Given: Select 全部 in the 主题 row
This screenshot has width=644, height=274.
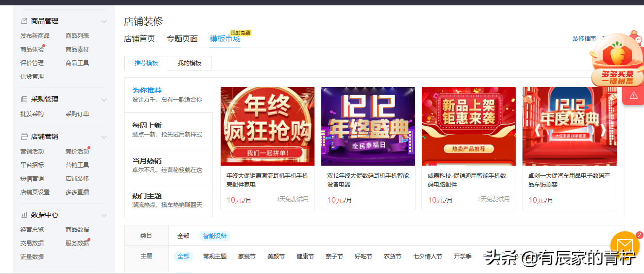Looking at the screenshot, I should (x=183, y=257).
